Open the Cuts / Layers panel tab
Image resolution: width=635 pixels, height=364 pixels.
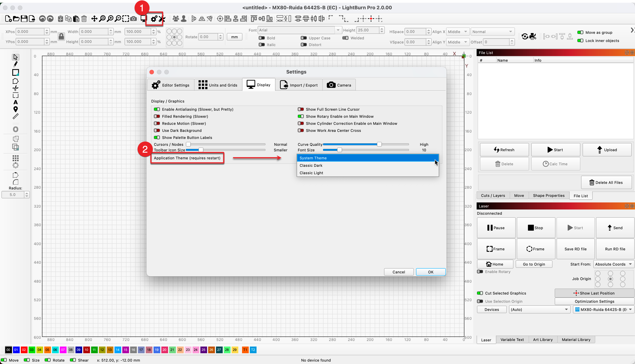click(493, 196)
